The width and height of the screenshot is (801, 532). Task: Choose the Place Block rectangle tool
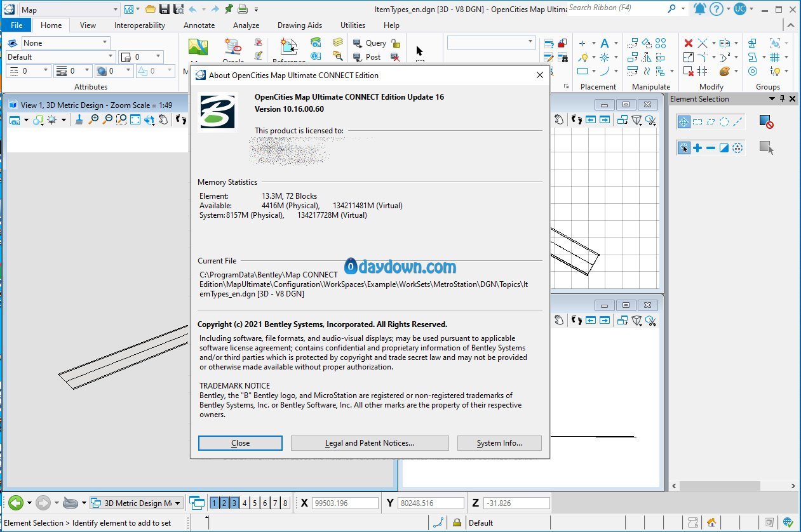point(582,71)
